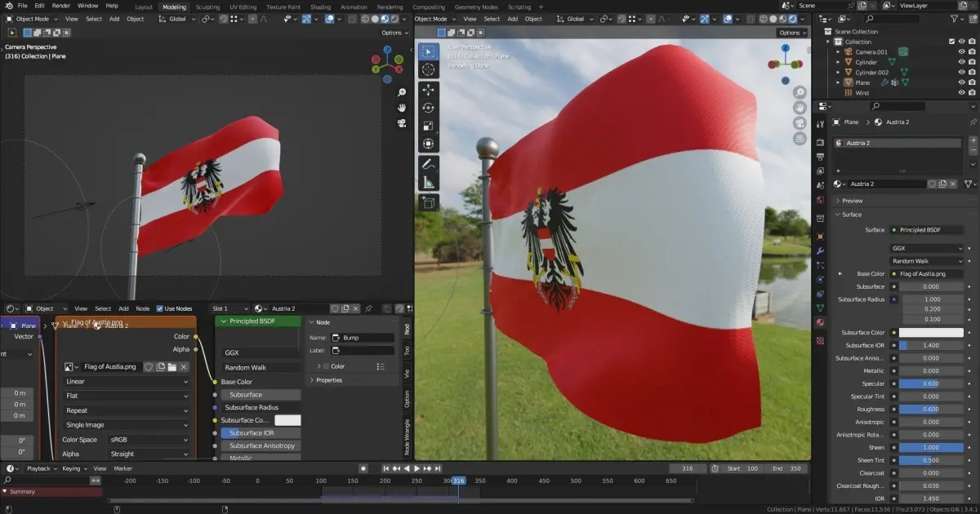
Task: Toggle visibility of Camera.001 in outliner
Action: coord(961,51)
